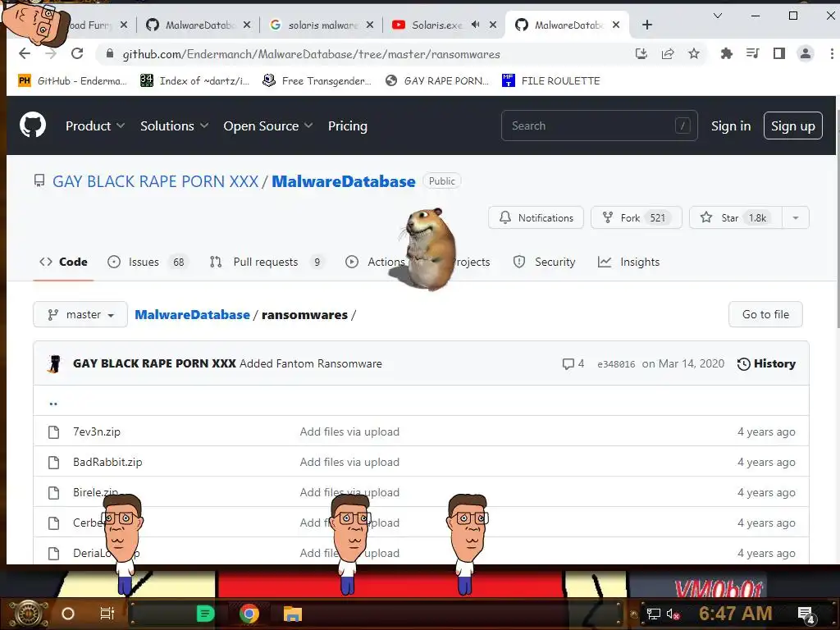
Task: Bookmark this page with the address bar star
Action: 694,53
